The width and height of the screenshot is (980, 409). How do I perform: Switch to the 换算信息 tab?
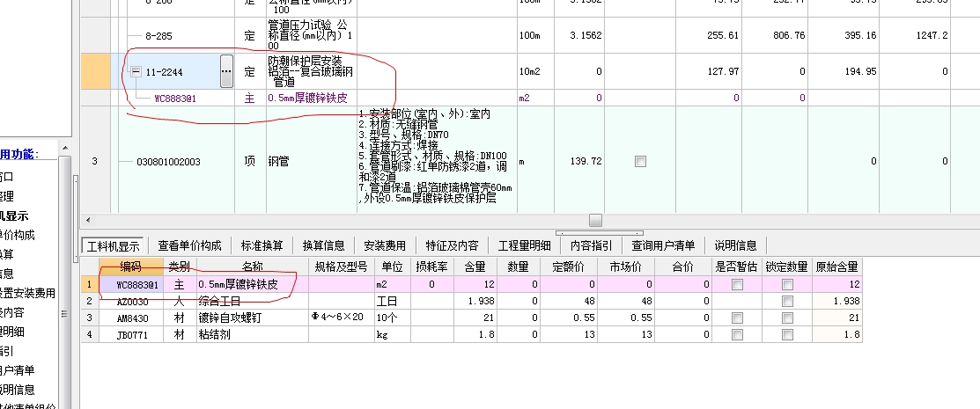pos(323,245)
